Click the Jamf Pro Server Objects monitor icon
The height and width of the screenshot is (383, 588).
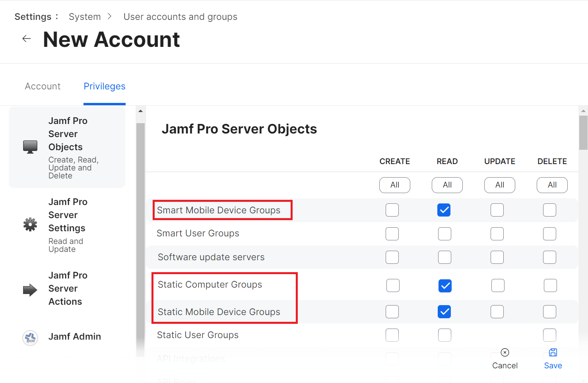tap(30, 147)
